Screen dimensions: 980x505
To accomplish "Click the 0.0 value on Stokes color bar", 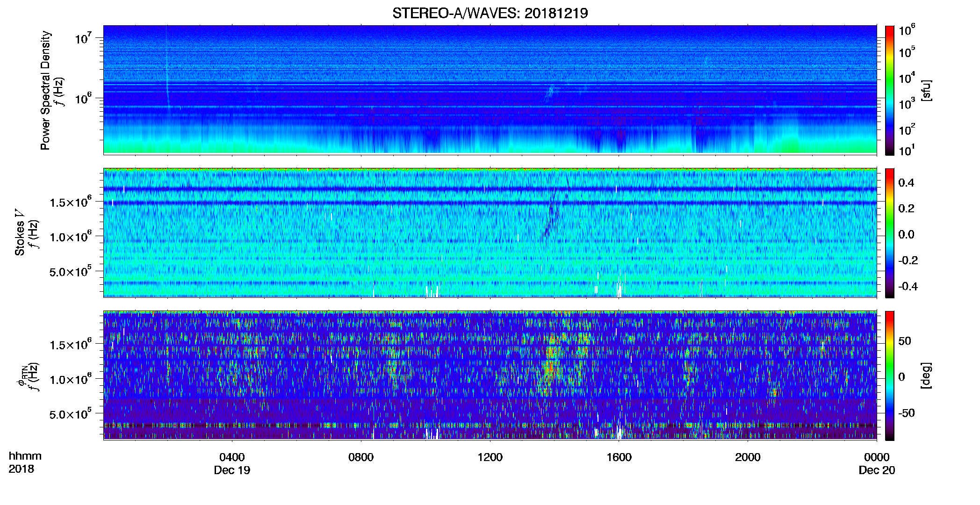I will click(906, 234).
